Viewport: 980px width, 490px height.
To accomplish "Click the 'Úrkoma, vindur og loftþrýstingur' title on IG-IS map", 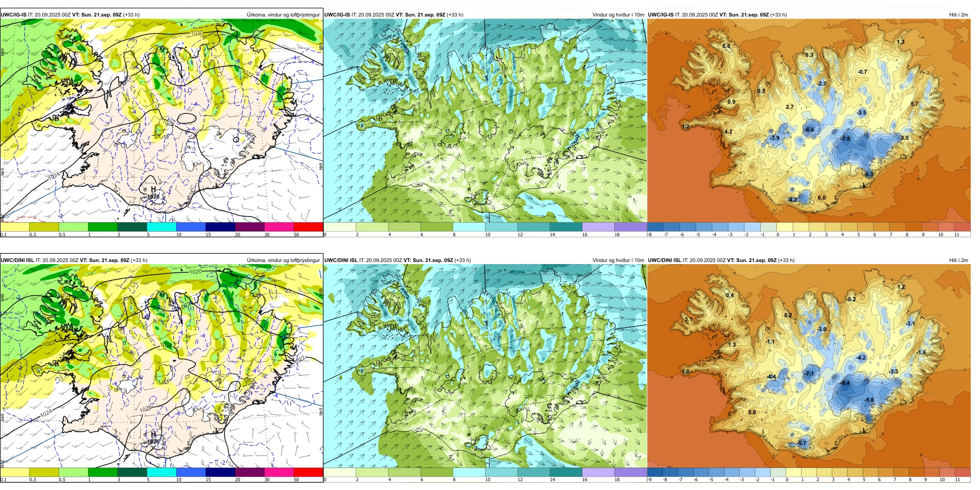I will [x=283, y=15].
